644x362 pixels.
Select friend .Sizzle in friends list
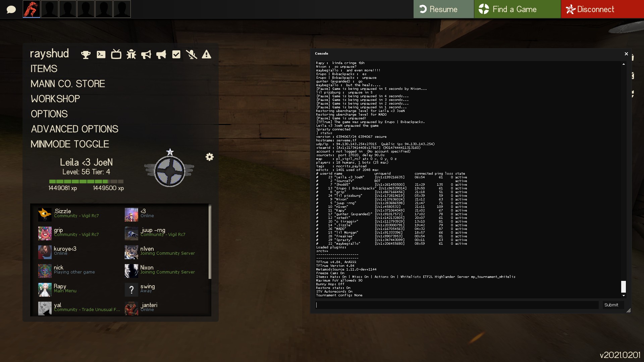(x=79, y=214)
